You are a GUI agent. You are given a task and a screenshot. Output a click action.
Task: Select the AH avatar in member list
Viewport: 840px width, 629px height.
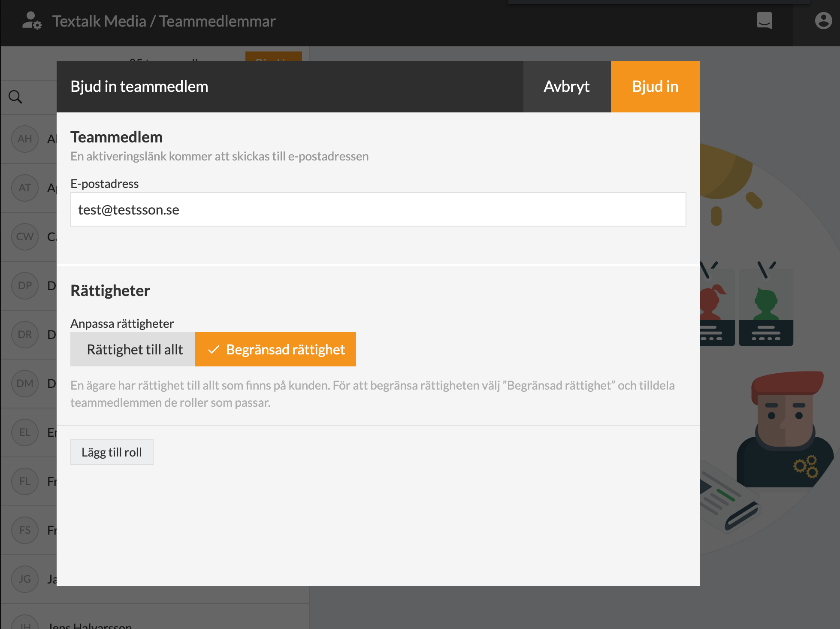coord(25,139)
